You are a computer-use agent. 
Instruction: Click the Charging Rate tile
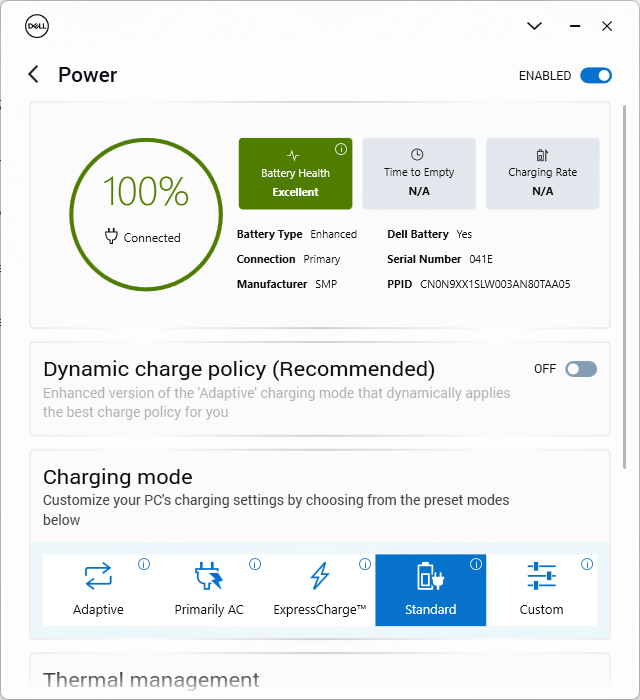tap(542, 174)
